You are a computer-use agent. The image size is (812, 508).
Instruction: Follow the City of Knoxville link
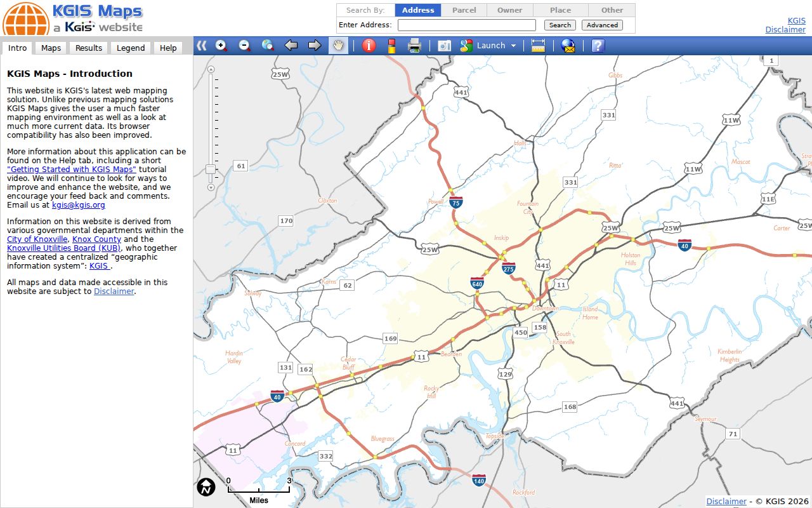tap(37, 239)
